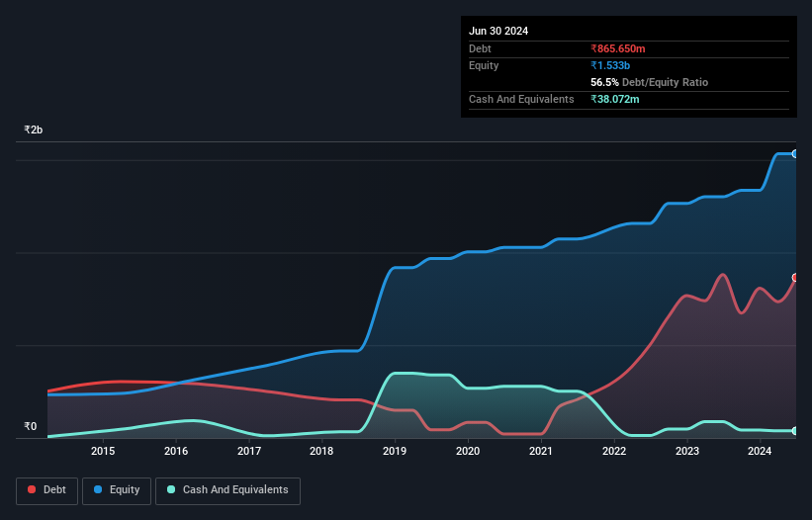The width and height of the screenshot is (812, 520).
Task: Click the 56.5% Debt/Equity Ratio text
Action: coord(650,82)
